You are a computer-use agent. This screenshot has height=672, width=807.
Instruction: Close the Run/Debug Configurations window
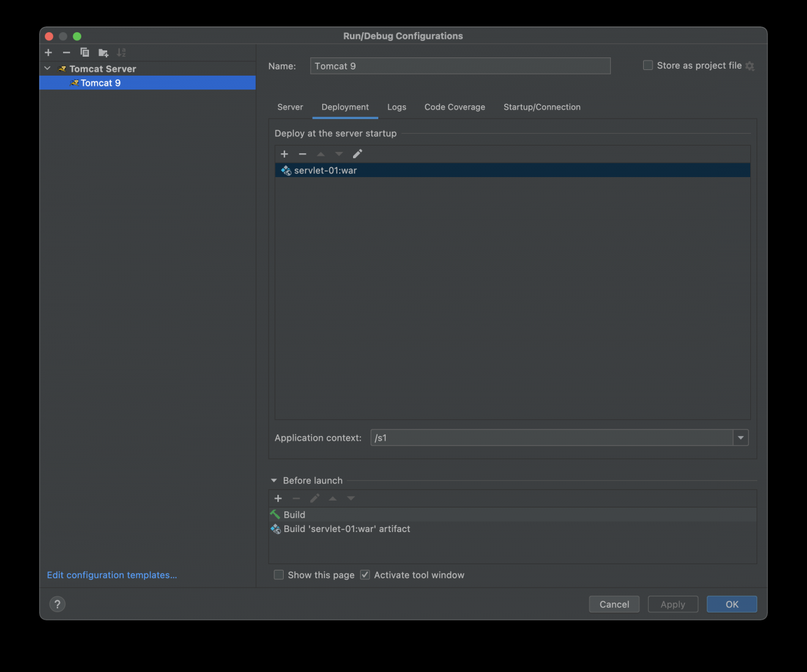click(49, 36)
